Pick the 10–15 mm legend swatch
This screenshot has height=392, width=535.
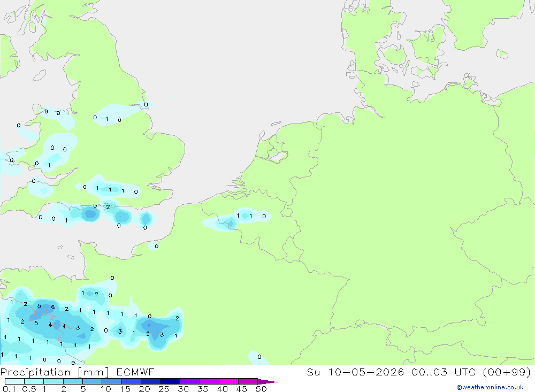[112, 381]
